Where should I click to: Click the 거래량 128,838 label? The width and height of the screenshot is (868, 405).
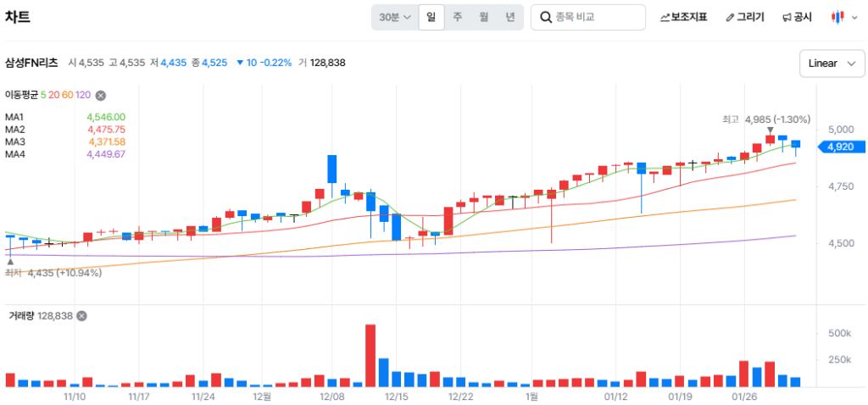41,316
